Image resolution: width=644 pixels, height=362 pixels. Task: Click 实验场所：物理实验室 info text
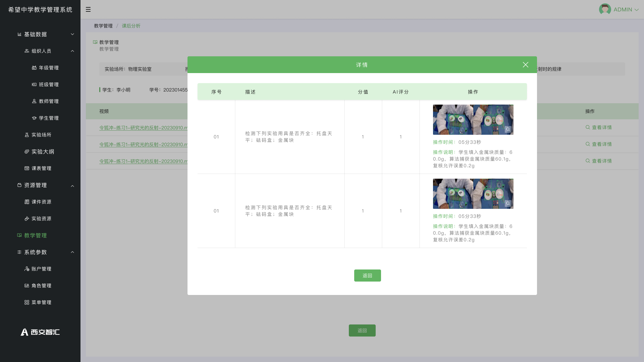click(128, 69)
